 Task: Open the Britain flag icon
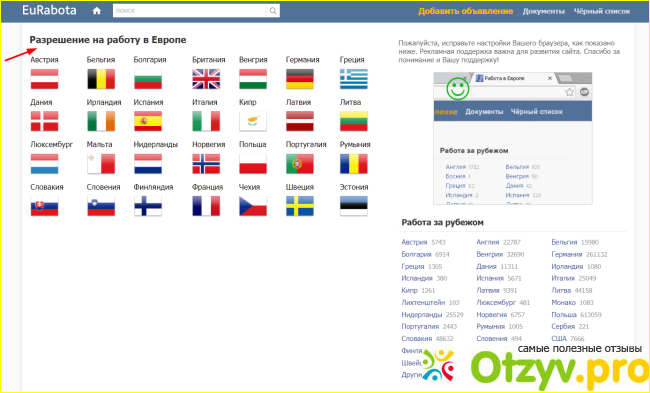(x=206, y=79)
